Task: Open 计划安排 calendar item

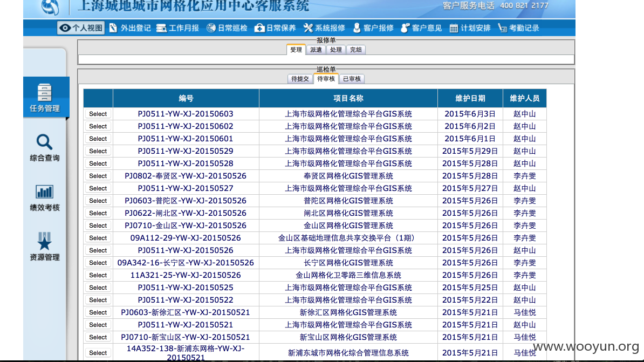Action: (x=470, y=28)
